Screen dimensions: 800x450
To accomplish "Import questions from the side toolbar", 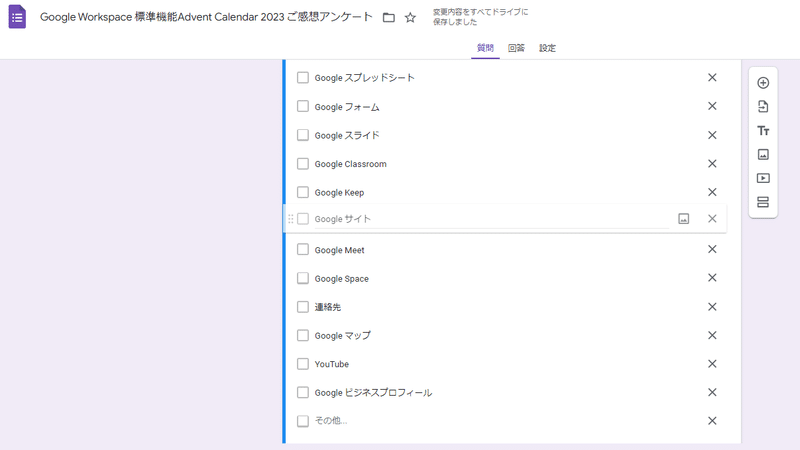I will tap(763, 107).
